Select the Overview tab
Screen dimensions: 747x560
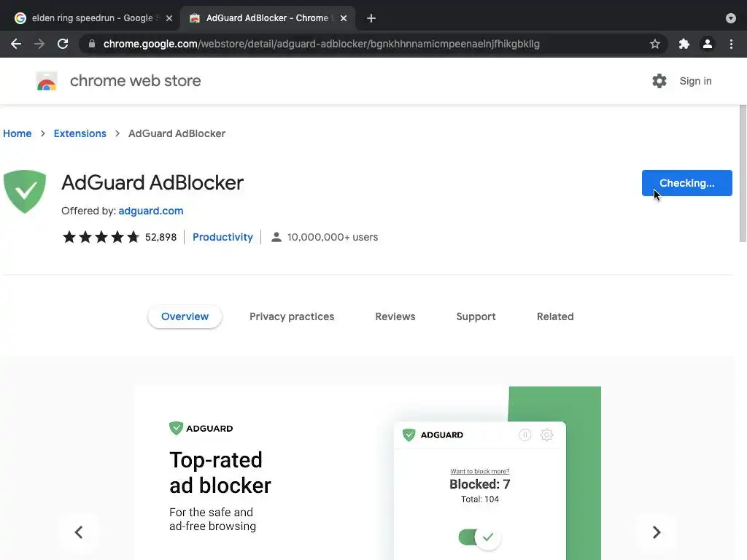pos(185,316)
